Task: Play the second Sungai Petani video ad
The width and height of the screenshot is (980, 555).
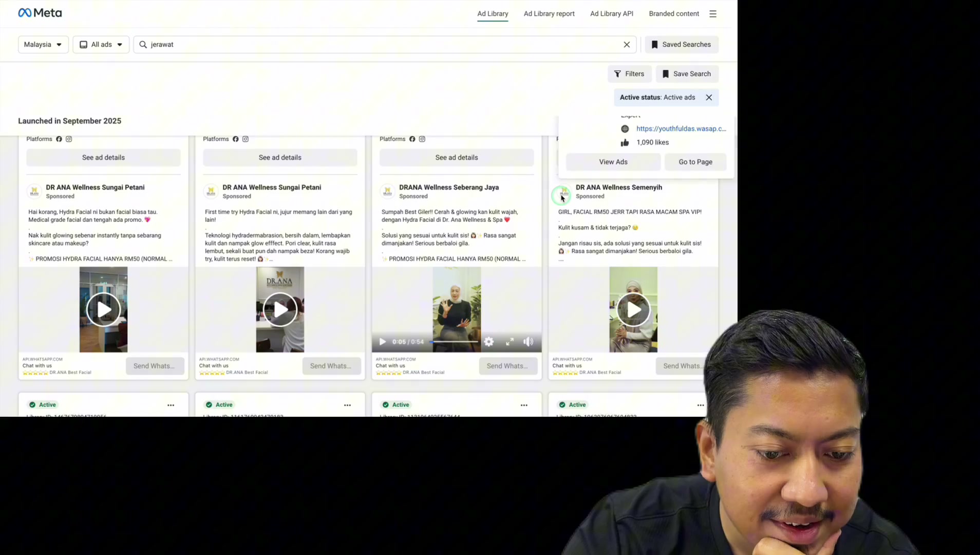Action: coord(280,309)
